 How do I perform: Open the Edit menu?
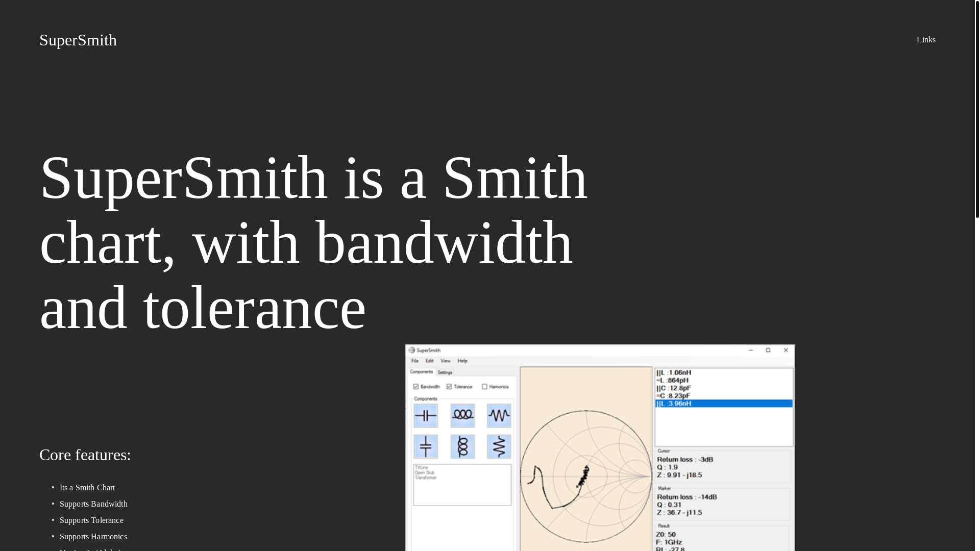pyautogui.click(x=430, y=361)
